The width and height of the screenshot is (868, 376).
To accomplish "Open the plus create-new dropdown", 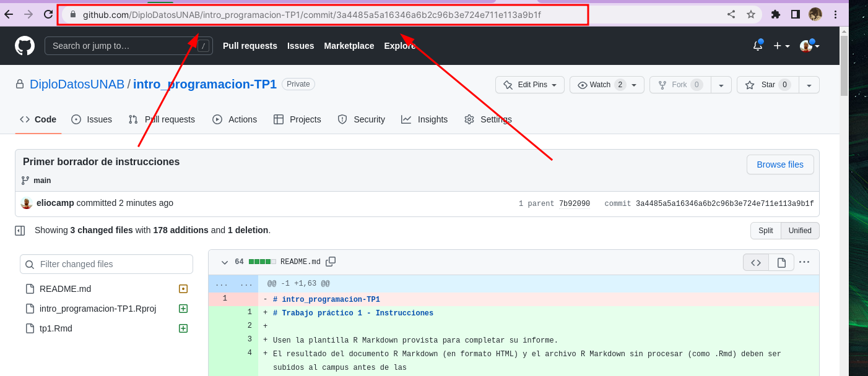I will 781,46.
